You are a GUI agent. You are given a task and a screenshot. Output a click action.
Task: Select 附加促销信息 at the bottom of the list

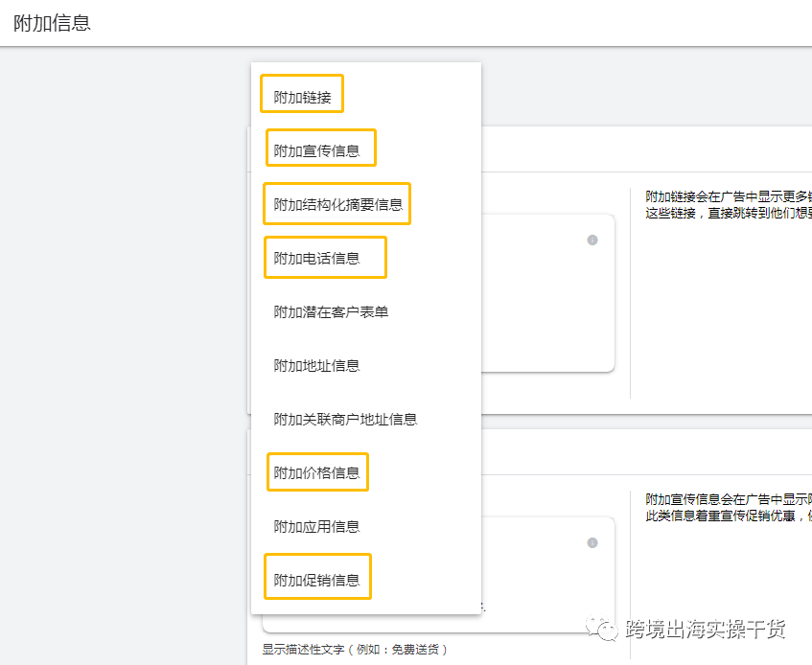(317, 576)
